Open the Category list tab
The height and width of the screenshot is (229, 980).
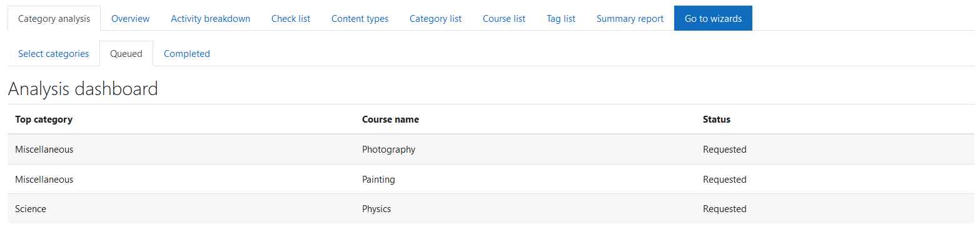tap(435, 19)
